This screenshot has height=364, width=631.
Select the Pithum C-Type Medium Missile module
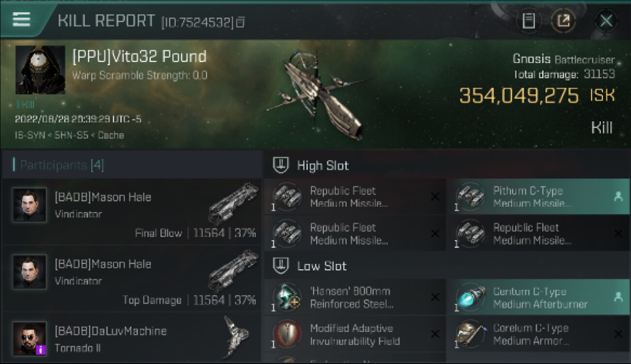538,197
